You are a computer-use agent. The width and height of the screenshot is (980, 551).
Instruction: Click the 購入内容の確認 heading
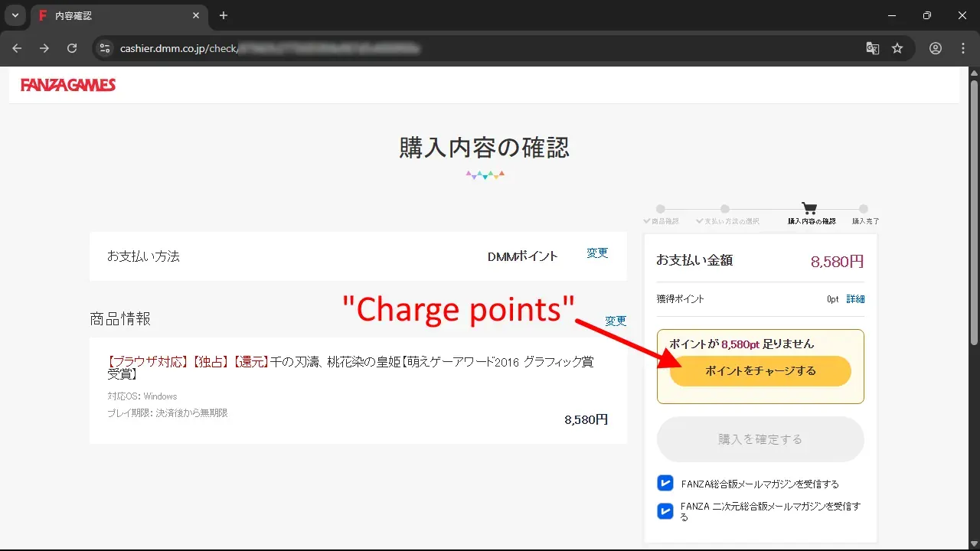[x=485, y=148]
